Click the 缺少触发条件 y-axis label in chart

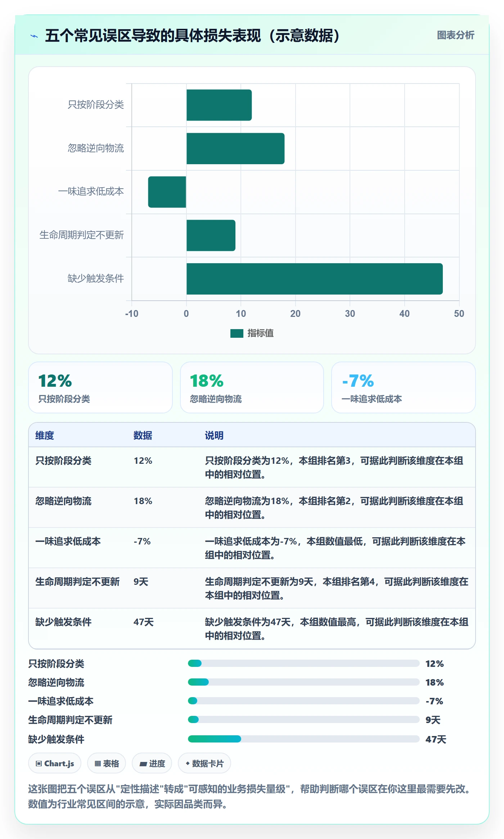point(96,278)
